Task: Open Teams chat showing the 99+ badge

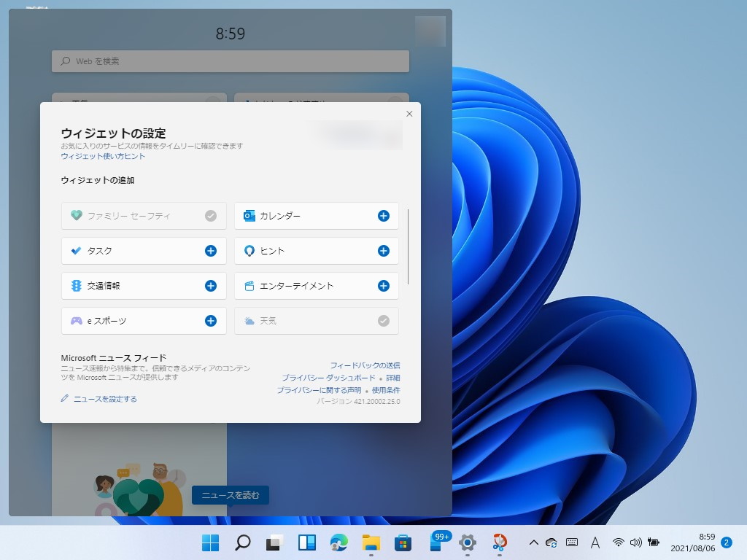Action: click(x=434, y=542)
